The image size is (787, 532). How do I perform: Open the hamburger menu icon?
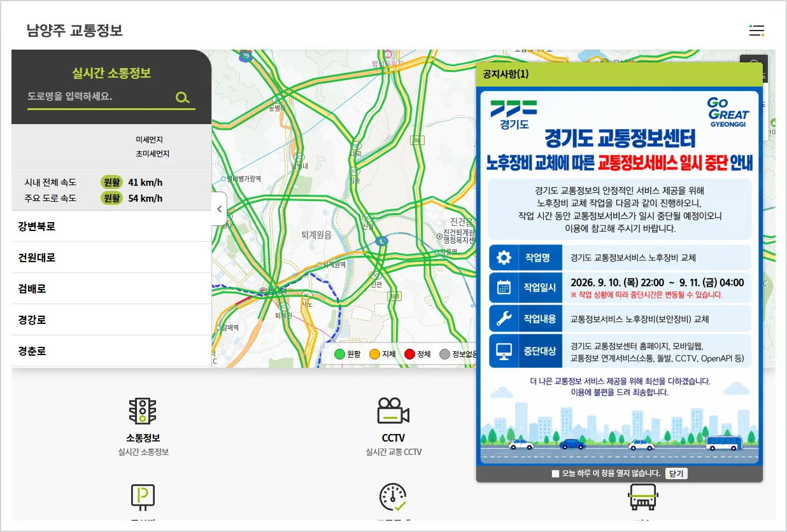[756, 31]
